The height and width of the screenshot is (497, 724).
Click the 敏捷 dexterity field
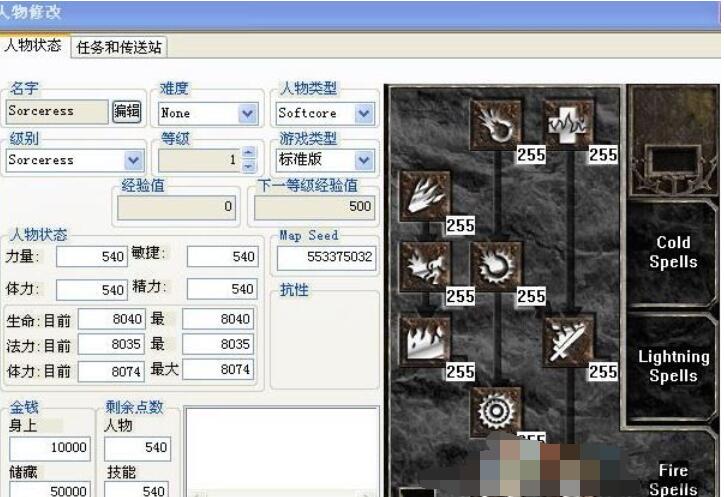click(x=222, y=256)
